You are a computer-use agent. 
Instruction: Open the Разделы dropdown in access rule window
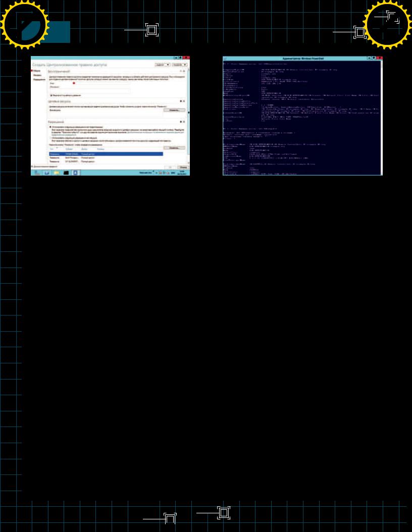click(180, 65)
